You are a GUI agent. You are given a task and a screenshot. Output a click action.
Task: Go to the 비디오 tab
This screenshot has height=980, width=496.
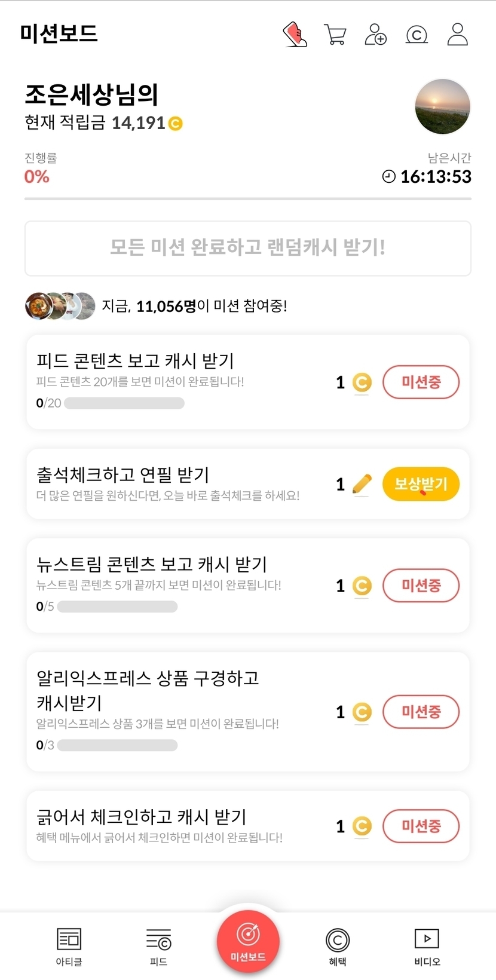[x=427, y=947]
